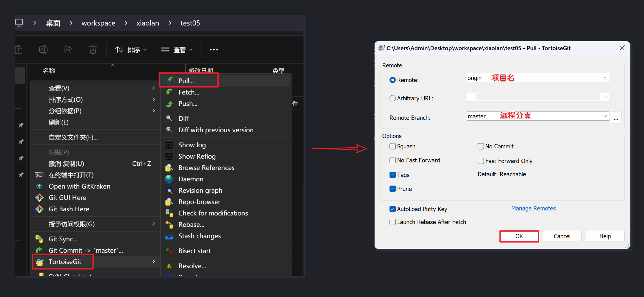Check the Fast Forward Only option

[x=481, y=161]
